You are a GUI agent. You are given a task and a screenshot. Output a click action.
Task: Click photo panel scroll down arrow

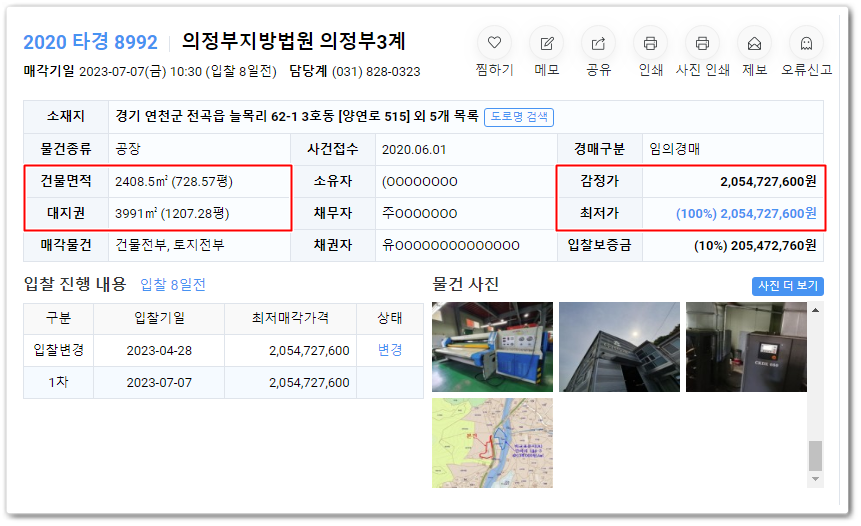[x=815, y=479]
